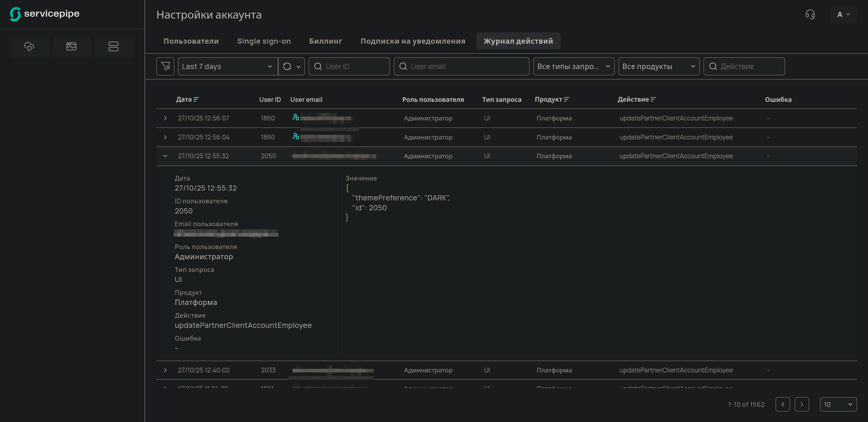Open the dashboard panel icon in the sidebar
The image size is (868, 422).
pyautogui.click(x=72, y=46)
